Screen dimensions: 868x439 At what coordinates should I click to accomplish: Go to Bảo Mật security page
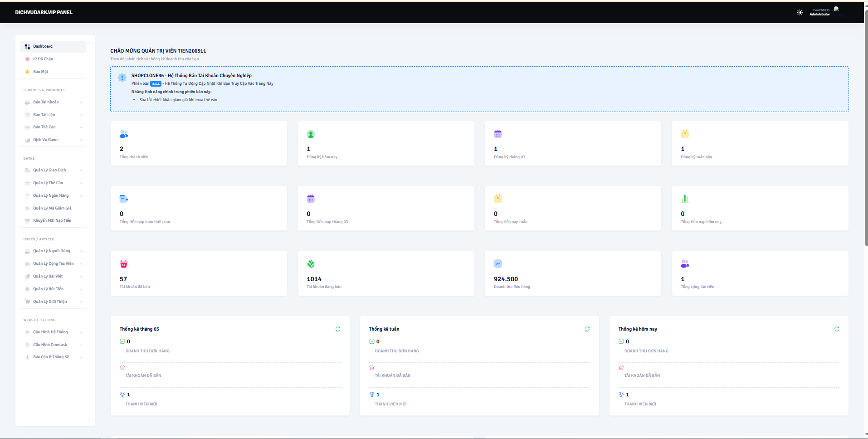click(41, 72)
